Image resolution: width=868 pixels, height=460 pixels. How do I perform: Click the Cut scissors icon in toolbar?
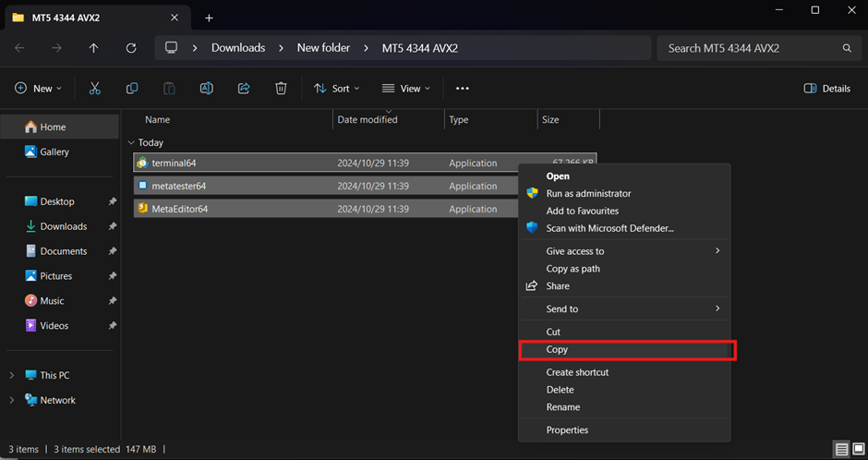pos(94,89)
